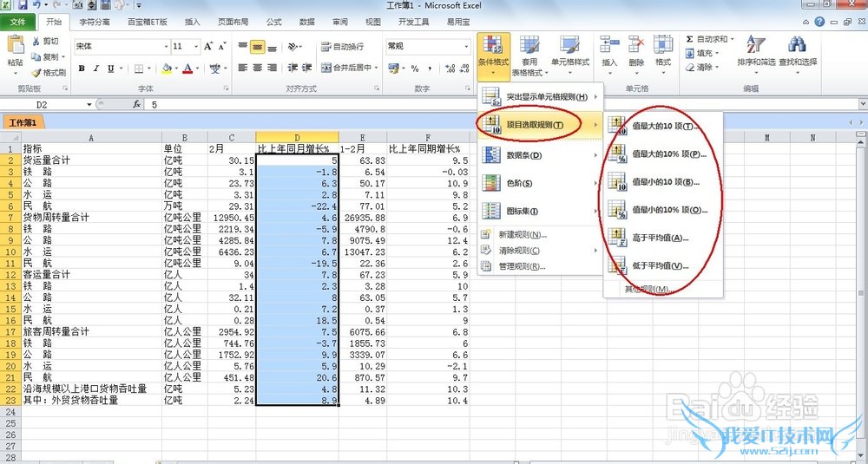Screen dimensions: 868x464
Task: Click the insert function fx icon
Action: point(137,105)
